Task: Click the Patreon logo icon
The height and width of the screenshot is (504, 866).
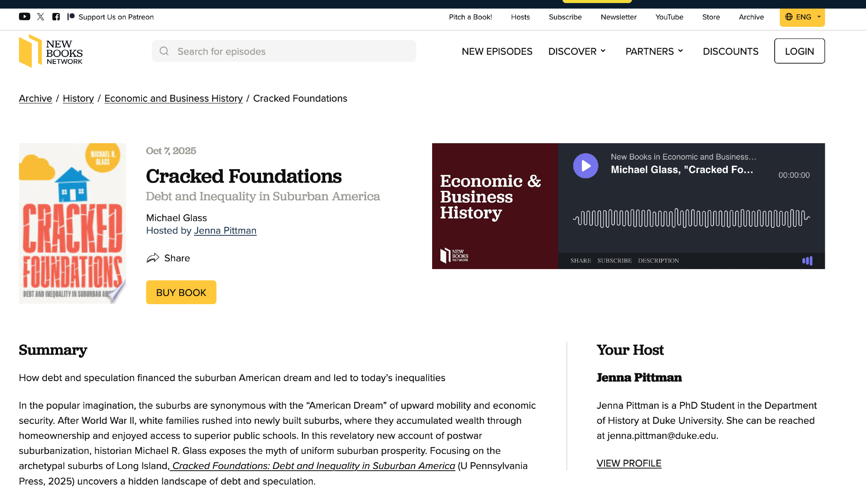Action: (x=71, y=17)
